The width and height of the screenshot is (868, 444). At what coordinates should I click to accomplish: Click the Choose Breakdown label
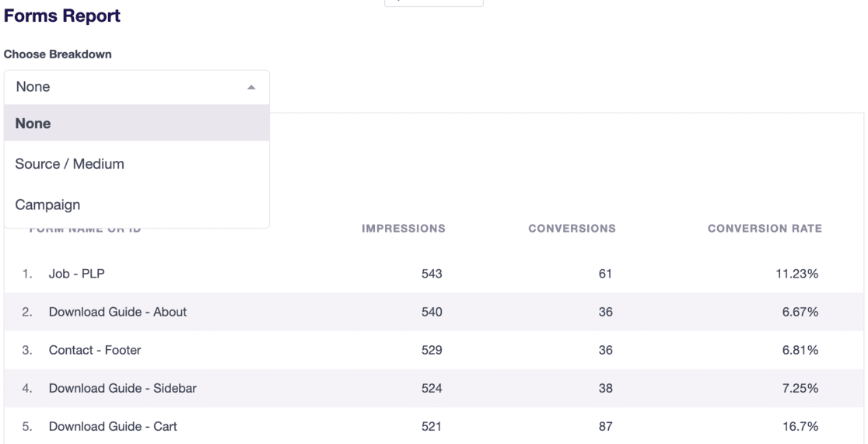tap(58, 54)
